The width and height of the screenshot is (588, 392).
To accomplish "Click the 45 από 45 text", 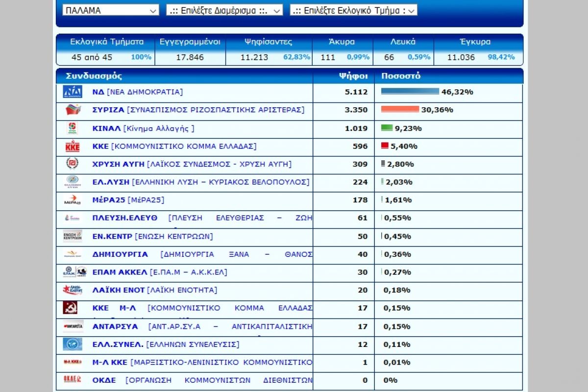I will [x=92, y=57].
